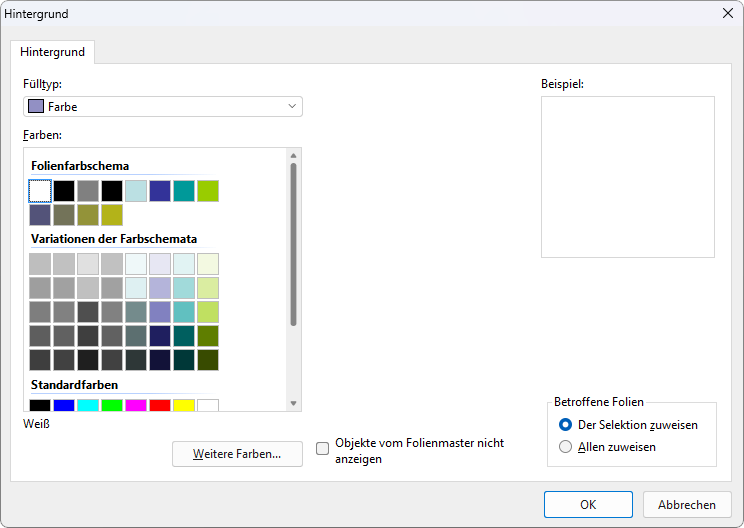Select the teal swatch in Folienfarbschema
The image size is (744, 528).
(x=184, y=191)
